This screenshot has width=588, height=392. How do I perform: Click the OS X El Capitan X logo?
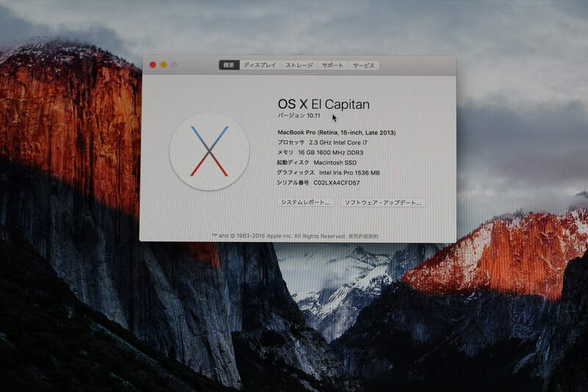209,152
